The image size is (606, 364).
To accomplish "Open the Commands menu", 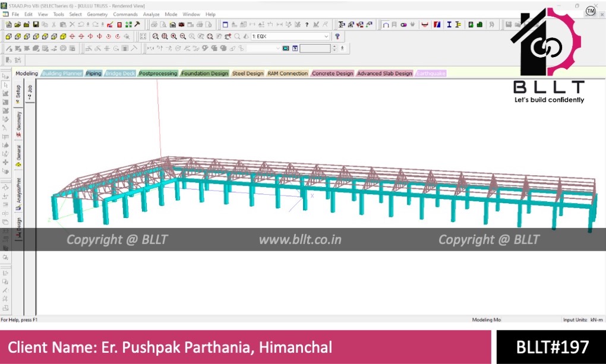I will pos(125,14).
